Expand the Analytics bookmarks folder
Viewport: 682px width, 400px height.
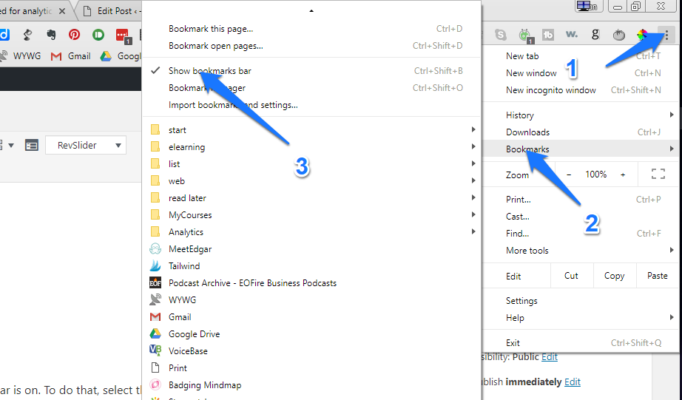186,232
